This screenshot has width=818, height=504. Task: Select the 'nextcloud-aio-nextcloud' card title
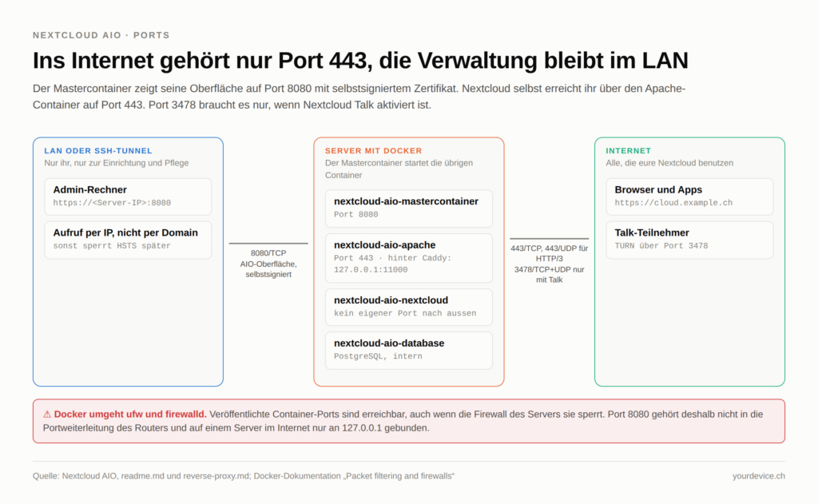391,300
